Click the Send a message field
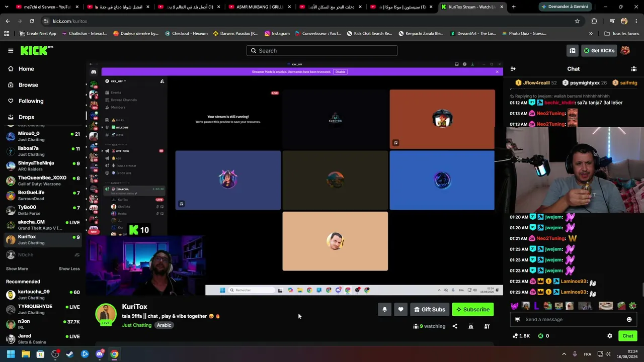 click(x=573, y=319)
